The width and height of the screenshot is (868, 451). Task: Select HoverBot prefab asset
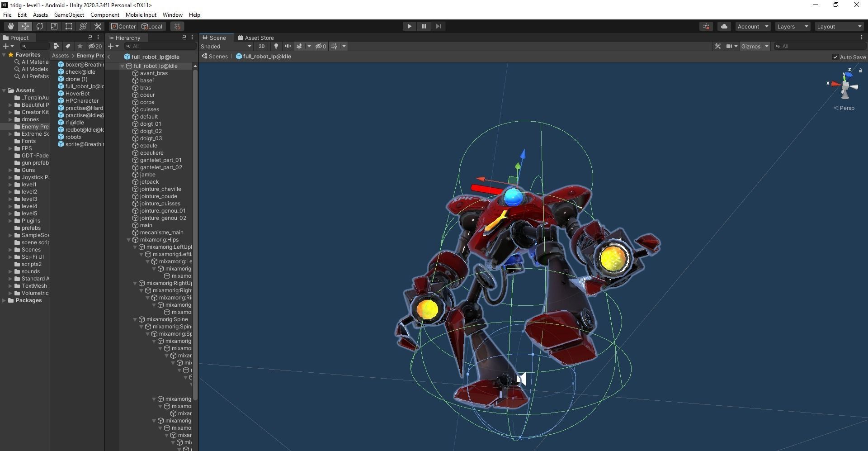click(x=77, y=94)
